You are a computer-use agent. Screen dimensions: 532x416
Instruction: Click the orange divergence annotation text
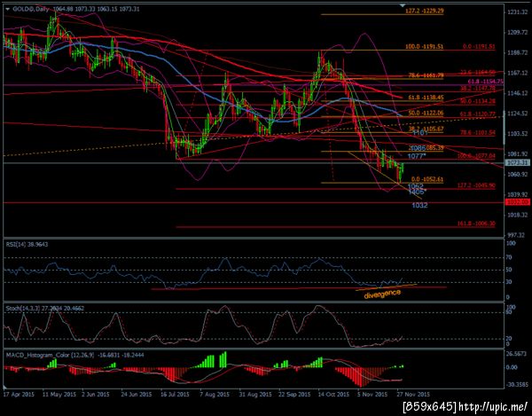[x=382, y=294]
